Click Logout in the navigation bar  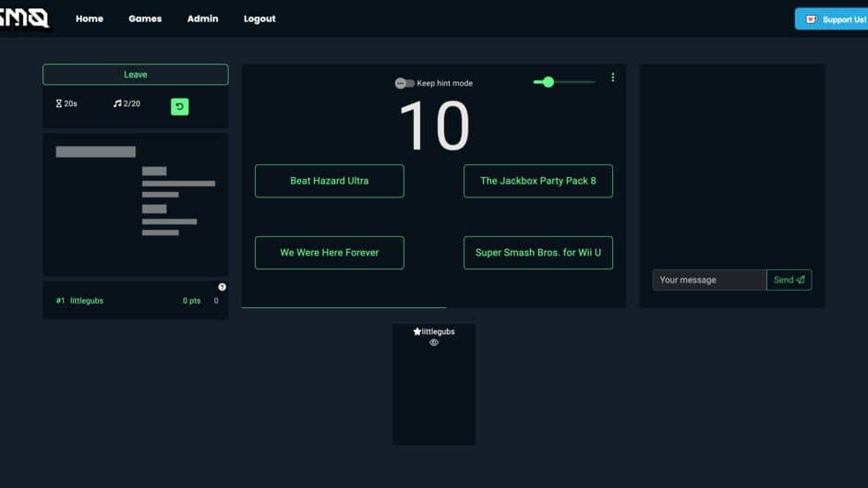point(259,18)
